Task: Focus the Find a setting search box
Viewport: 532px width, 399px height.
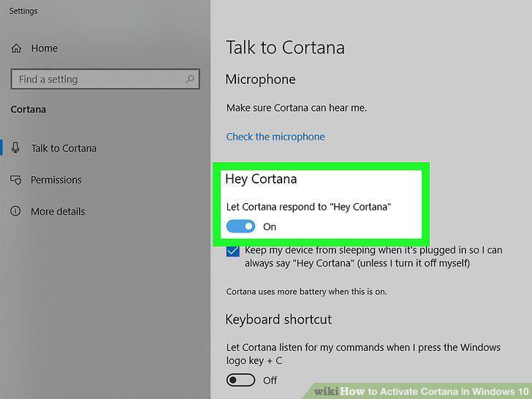Action: (104, 80)
